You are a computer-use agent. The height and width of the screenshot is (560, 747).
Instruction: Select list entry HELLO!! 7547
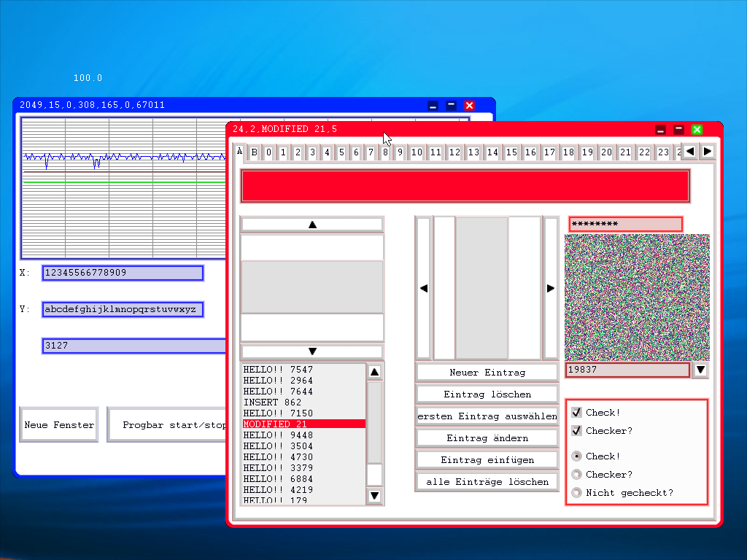click(304, 370)
